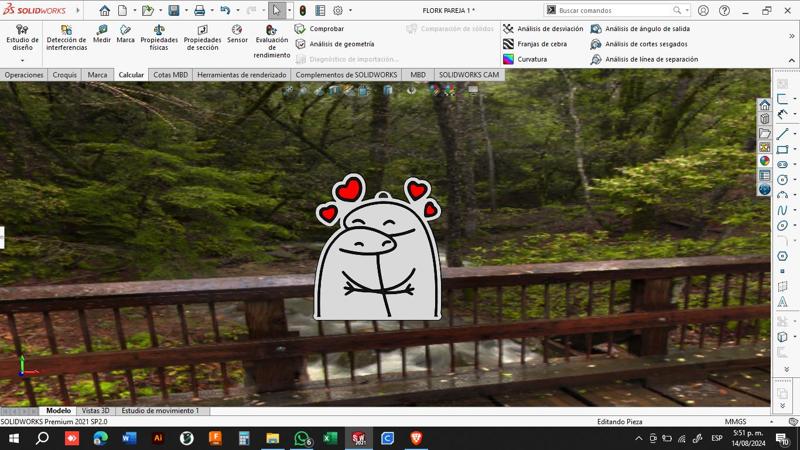
Task: Select the Sensor tool
Action: [237, 35]
